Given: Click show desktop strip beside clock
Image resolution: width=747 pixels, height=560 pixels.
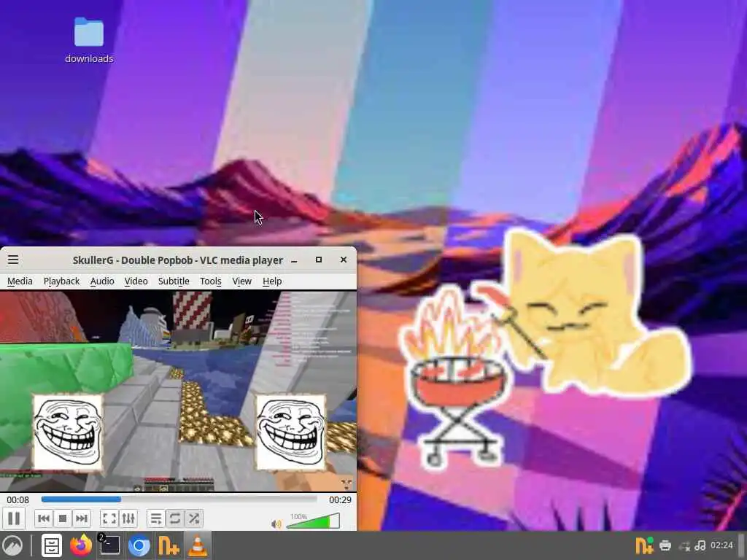Looking at the screenshot, I should [741, 545].
